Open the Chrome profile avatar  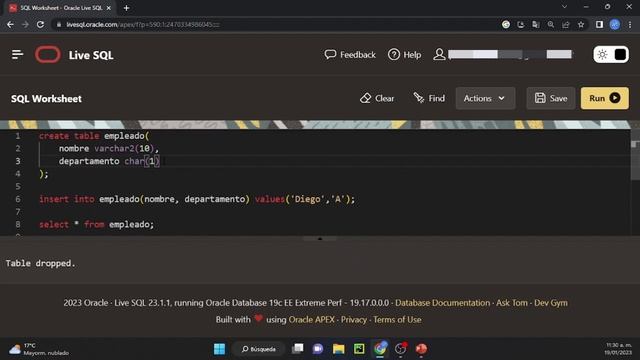(615, 24)
